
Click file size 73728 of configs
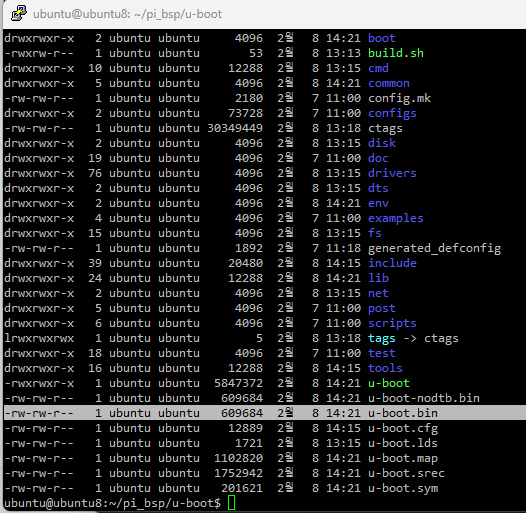click(x=246, y=113)
